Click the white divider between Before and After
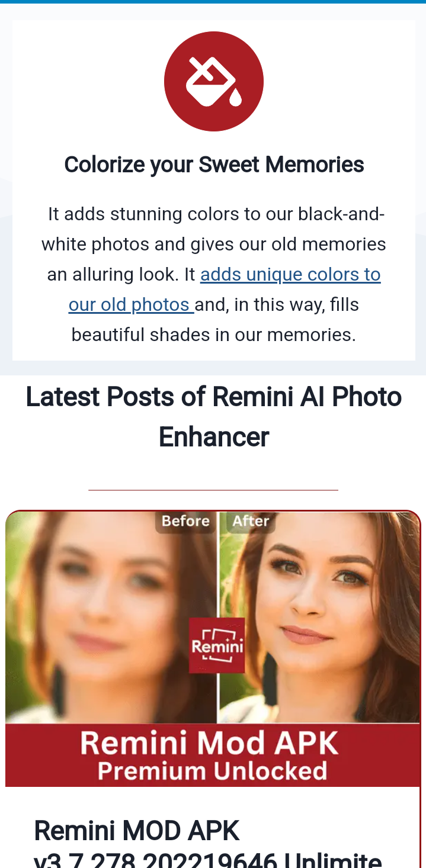 [x=218, y=617]
